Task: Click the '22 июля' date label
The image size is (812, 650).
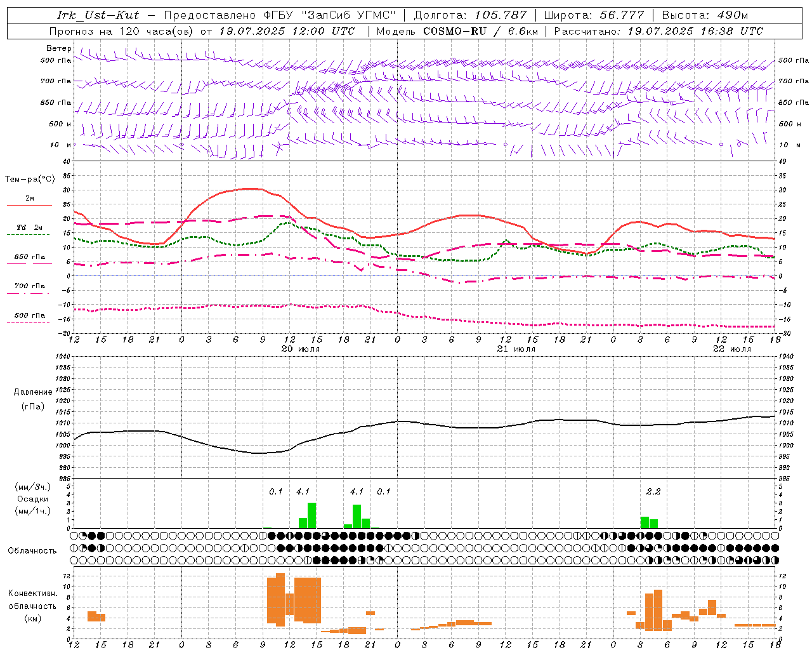Action: click(x=732, y=348)
